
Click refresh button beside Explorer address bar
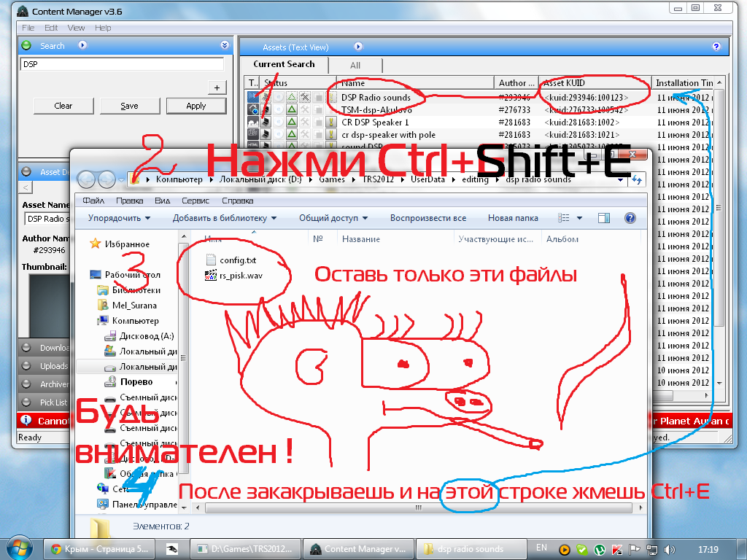637,180
